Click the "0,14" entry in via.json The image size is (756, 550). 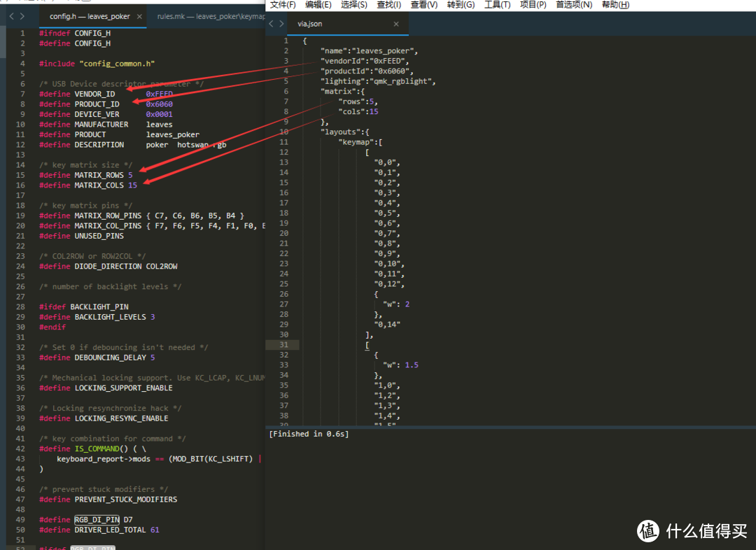[x=386, y=324]
